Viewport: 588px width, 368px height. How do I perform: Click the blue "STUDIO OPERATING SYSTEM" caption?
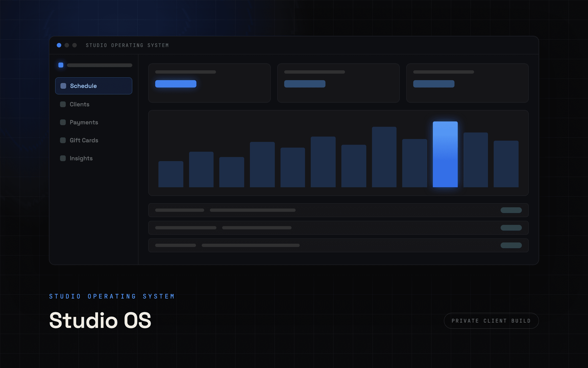[x=112, y=296]
